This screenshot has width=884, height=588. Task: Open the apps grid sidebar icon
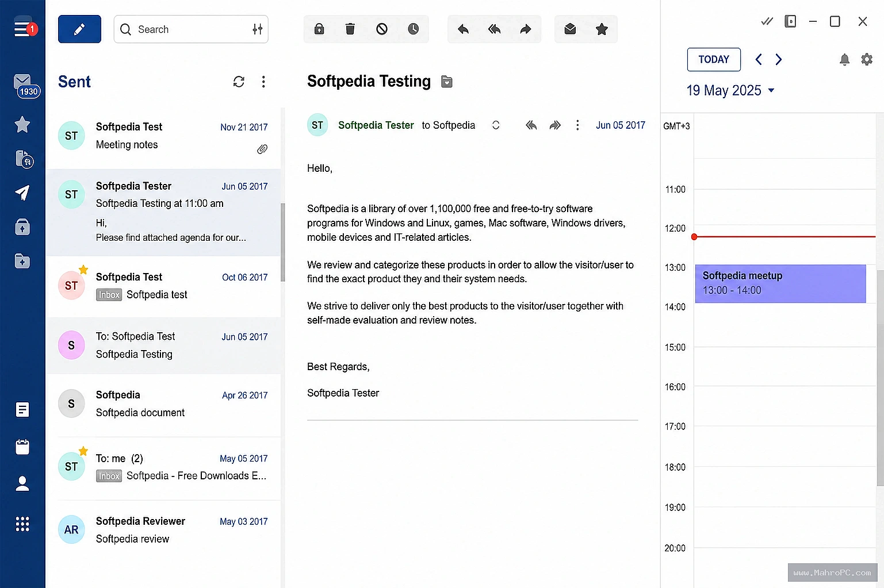click(22, 524)
